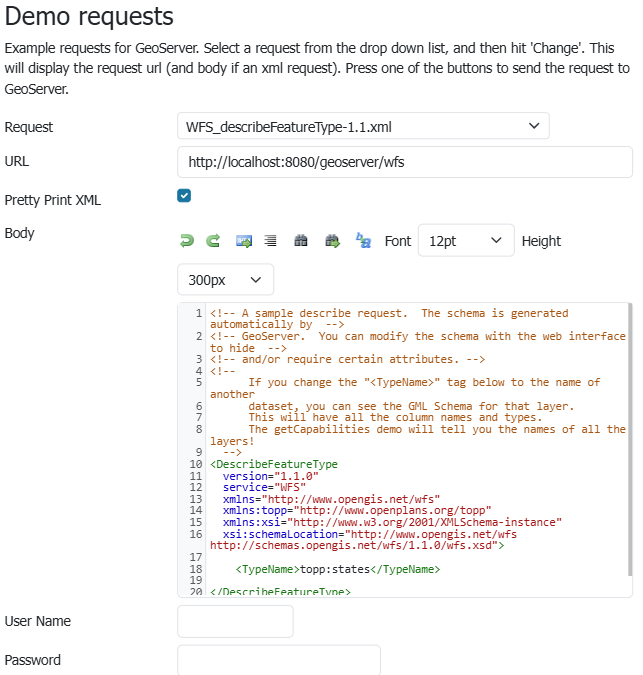Expand the Font size 12pt dropdown

coord(465,241)
